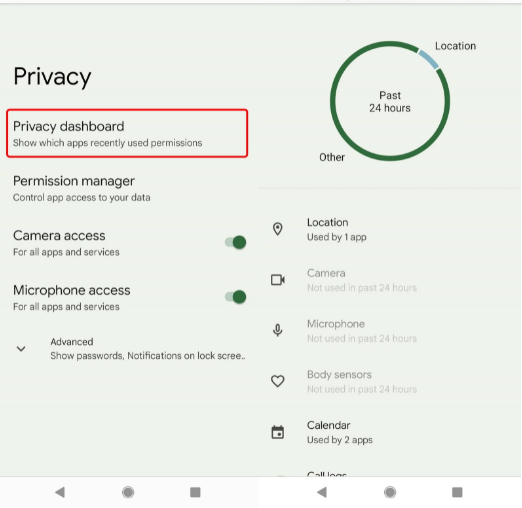Toggle Microphone access switch off

tap(236, 297)
